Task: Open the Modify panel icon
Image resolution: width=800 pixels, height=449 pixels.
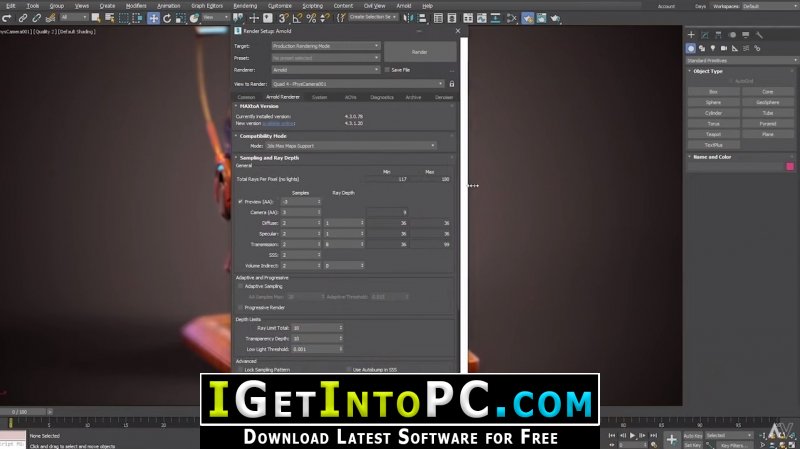Action: point(705,35)
